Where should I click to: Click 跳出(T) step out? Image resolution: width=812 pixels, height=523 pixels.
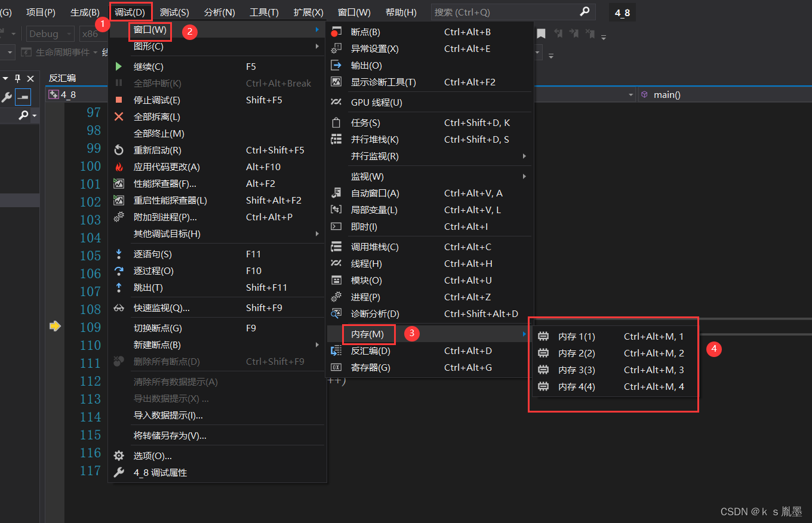point(217,288)
